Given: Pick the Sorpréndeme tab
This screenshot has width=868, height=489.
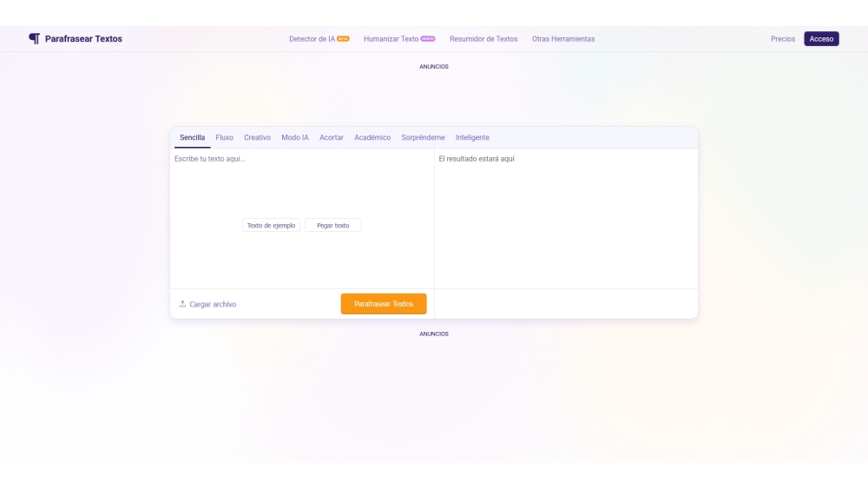Looking at the screenshot, I should point(423,137).
